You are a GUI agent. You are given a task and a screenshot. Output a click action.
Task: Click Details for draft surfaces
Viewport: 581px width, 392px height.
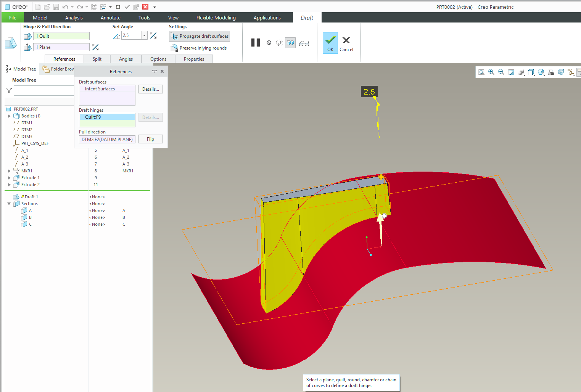[x=150, y=89]
